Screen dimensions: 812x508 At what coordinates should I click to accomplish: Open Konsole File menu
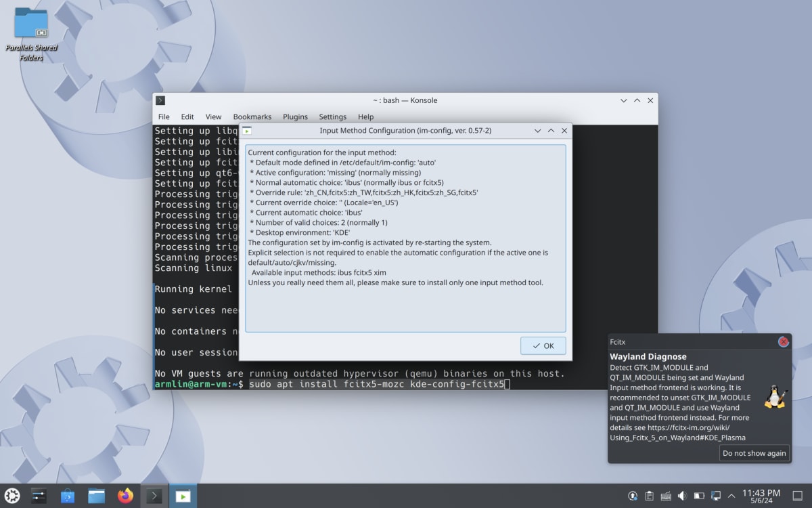click(164, 117)
